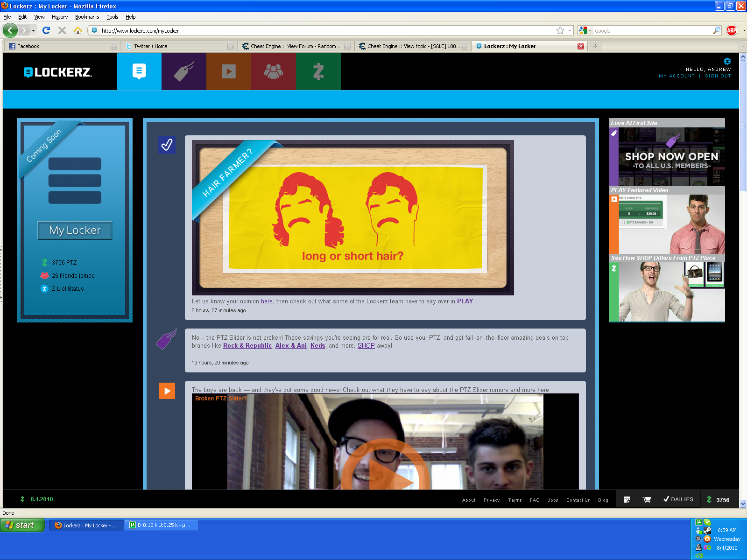747x560 pixels.
Task: Open the green PTZ section icon
Action: pyautogui.click(x=318, y=71)
